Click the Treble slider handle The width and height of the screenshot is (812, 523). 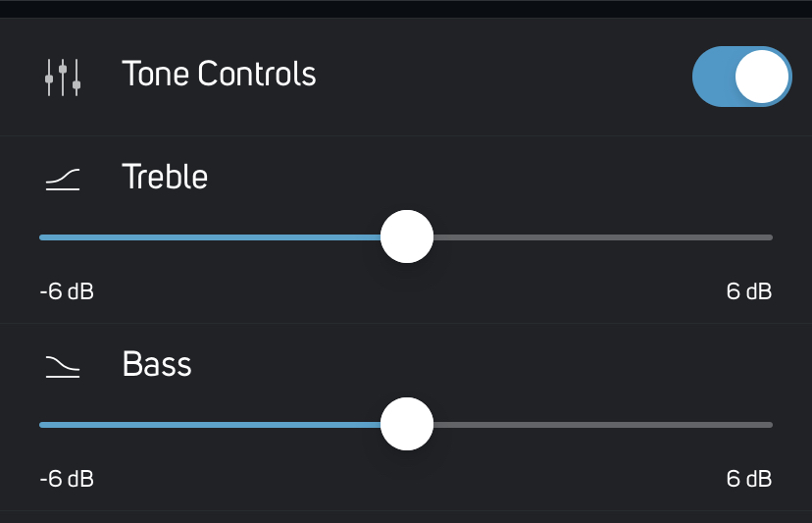coord(407,236)
